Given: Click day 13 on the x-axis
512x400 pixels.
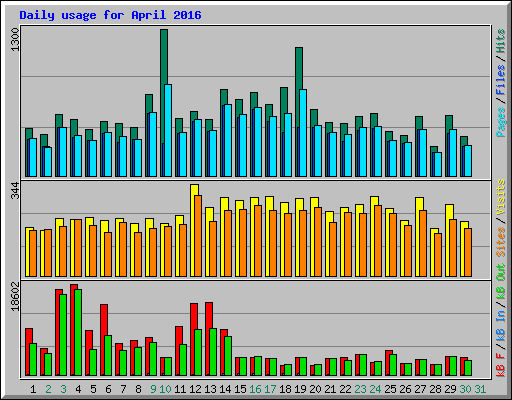Looking at the screenshot, I should [210, 389].
